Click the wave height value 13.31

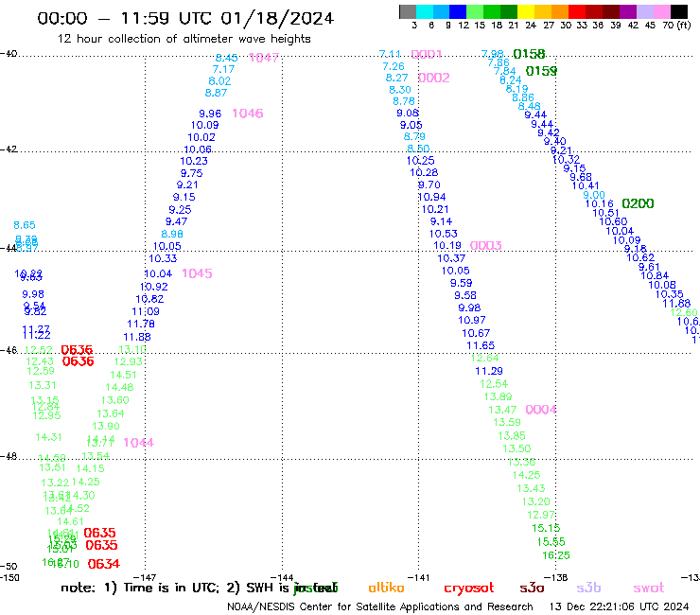click(43, 385)
